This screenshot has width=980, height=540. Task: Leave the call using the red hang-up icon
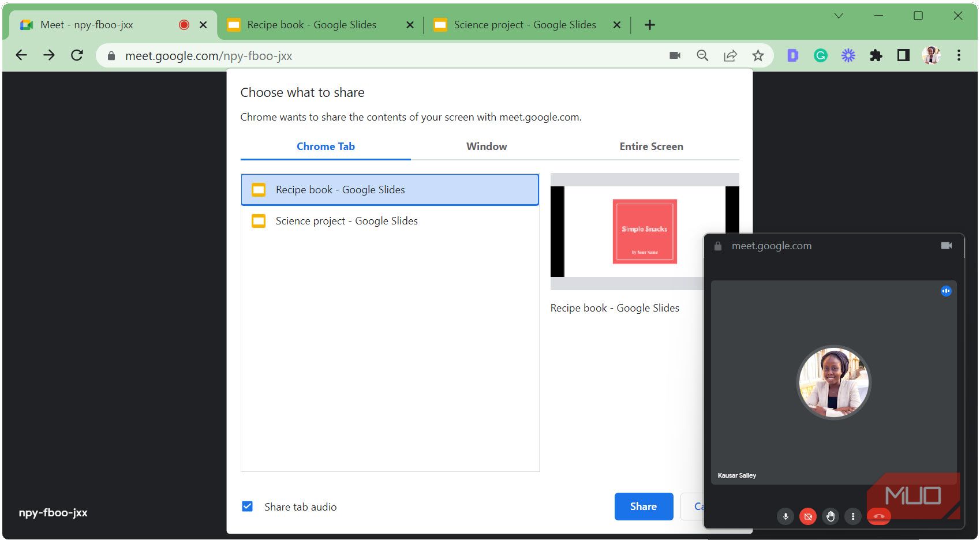(878, 516)
